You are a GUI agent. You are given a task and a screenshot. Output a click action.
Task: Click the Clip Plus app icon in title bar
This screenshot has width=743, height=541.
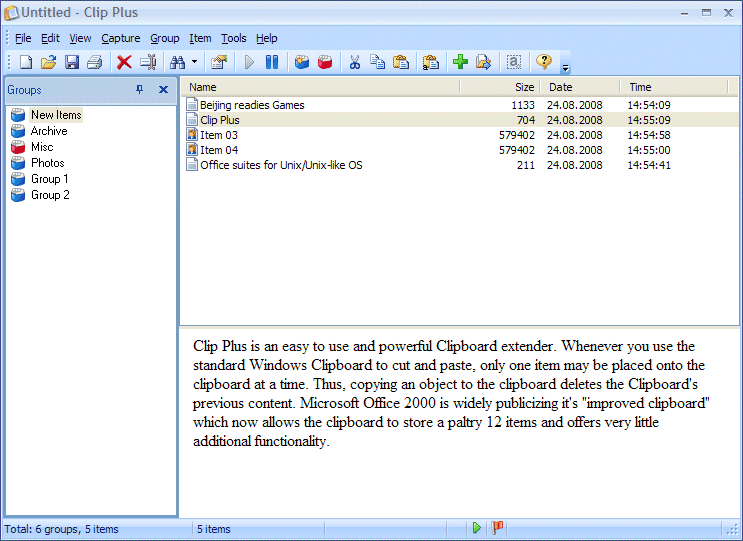pyautogui.click(x=11, y=13)
